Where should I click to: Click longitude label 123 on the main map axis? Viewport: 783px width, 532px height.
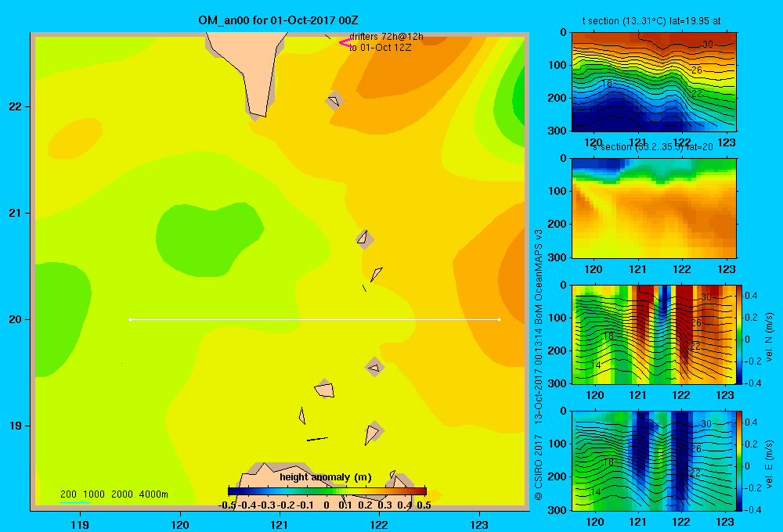tap(479, 524)
